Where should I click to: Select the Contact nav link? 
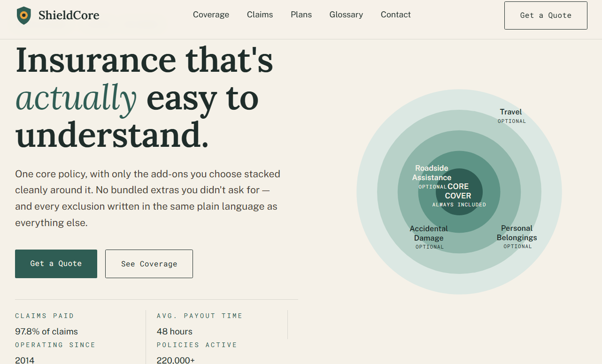[x=396, y=15]
